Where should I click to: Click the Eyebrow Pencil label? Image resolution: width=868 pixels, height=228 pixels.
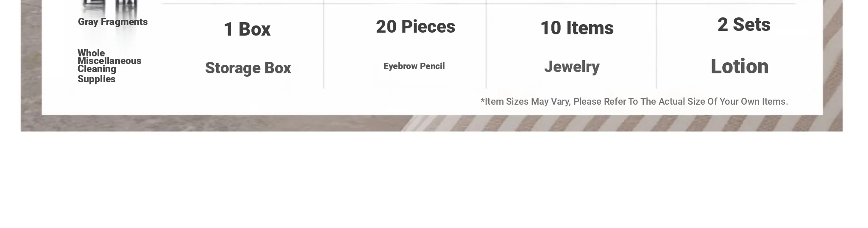point(414,66)
